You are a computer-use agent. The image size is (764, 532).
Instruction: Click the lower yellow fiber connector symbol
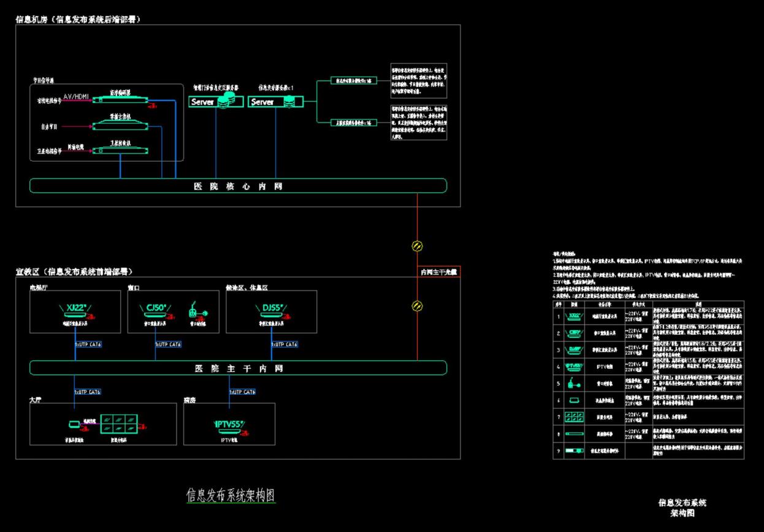(417, 305)
